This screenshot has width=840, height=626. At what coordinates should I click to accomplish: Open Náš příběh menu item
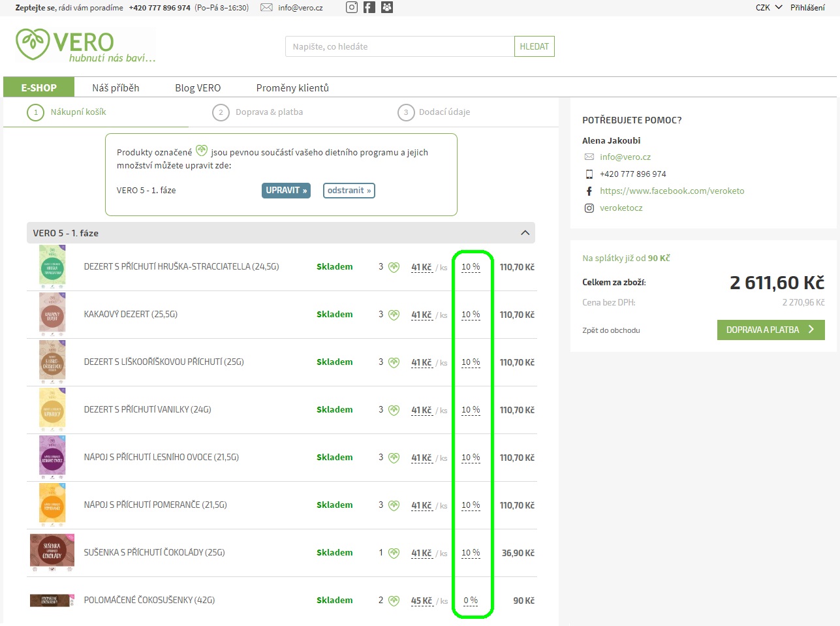(x=116, y=87)
